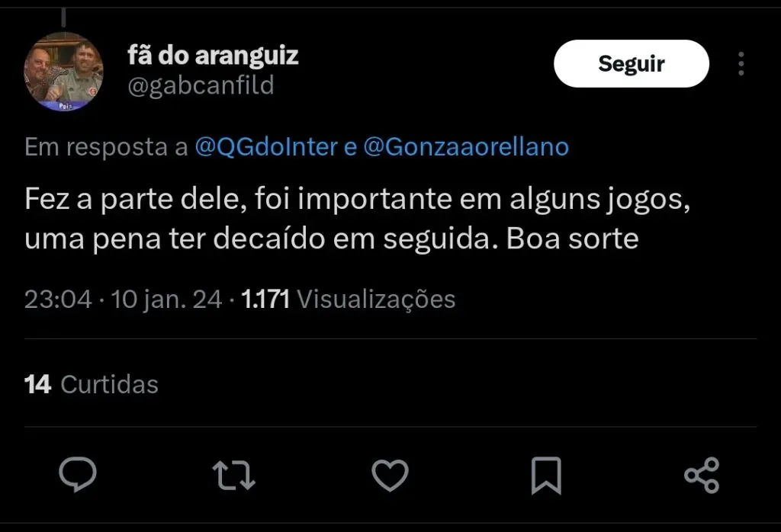Reply to the tweet via comment icon
Viewport: 781px width, 532px height.
78,476
